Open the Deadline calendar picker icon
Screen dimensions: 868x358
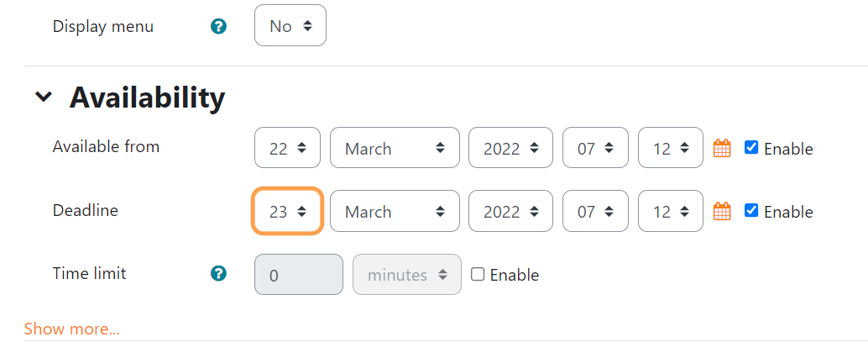pos(722,211)
